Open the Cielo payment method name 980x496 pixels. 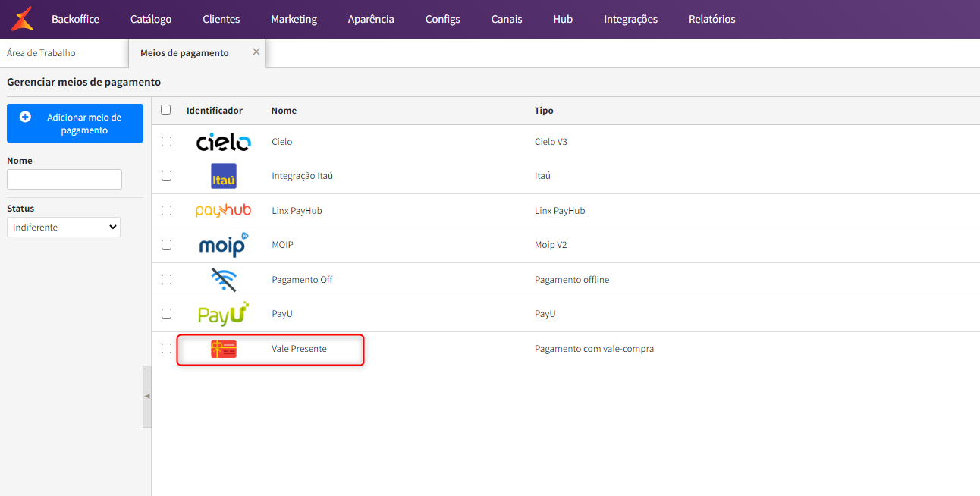click(282, 142)
